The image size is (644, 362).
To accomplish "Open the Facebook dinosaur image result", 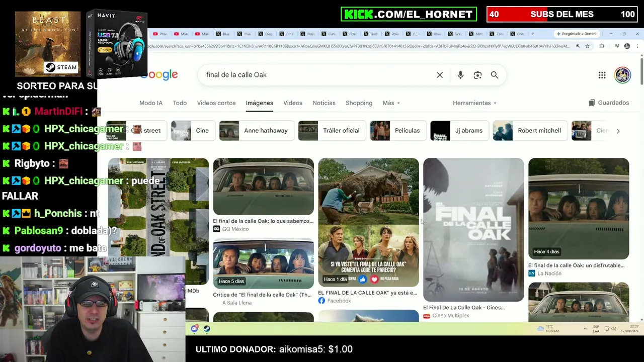I will pyautogui.click(x=368, y=222).
